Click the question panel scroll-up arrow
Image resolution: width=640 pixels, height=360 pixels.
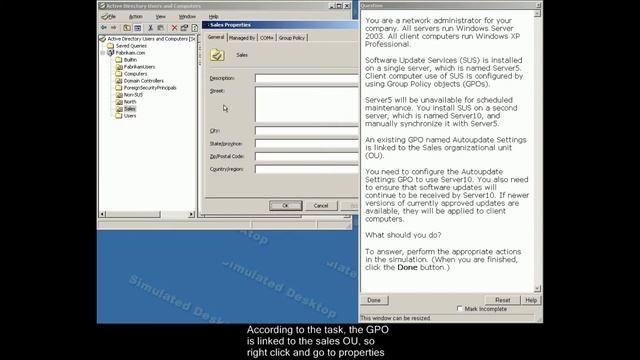click(537, 13)
